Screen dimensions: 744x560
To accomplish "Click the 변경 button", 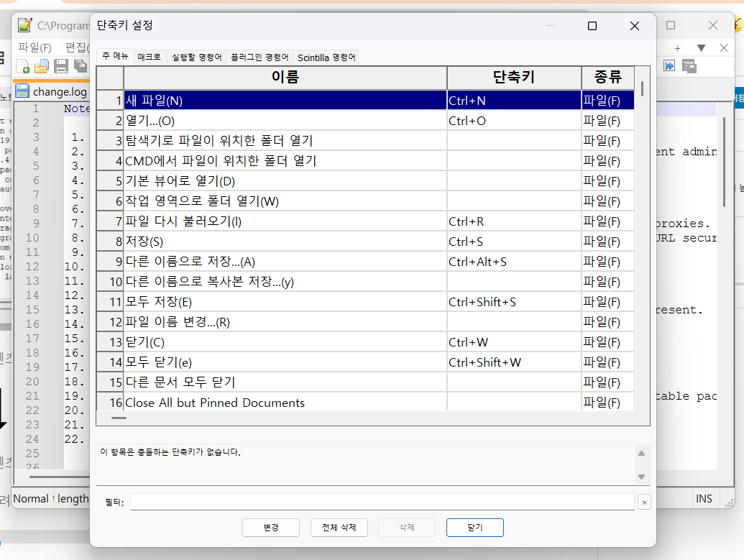I will click(271, 528).
